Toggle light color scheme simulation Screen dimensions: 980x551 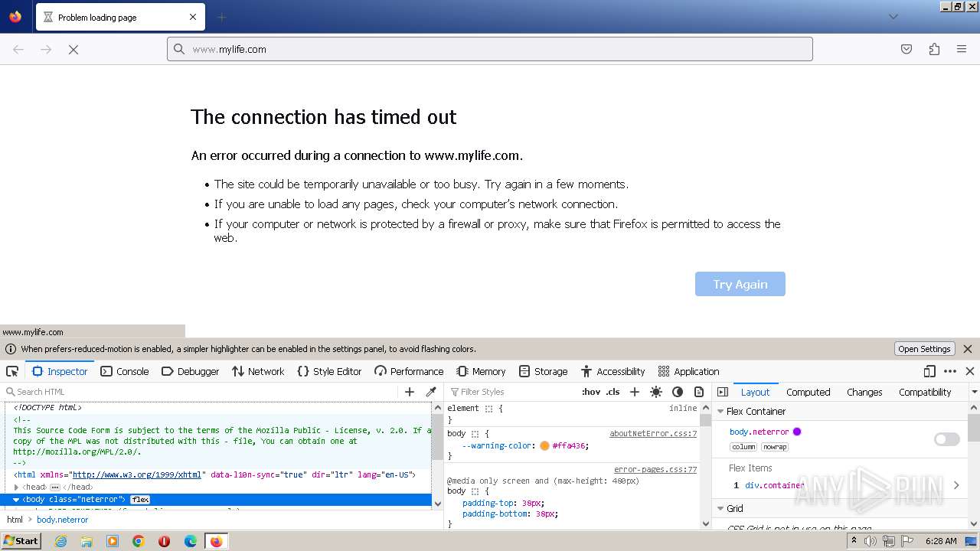tap(656, 392)
